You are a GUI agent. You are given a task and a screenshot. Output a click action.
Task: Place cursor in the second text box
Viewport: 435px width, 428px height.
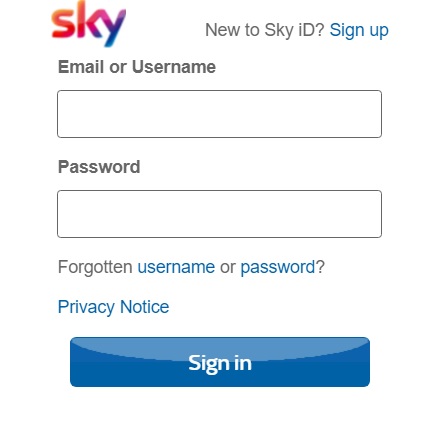click(x=219, y=214)
